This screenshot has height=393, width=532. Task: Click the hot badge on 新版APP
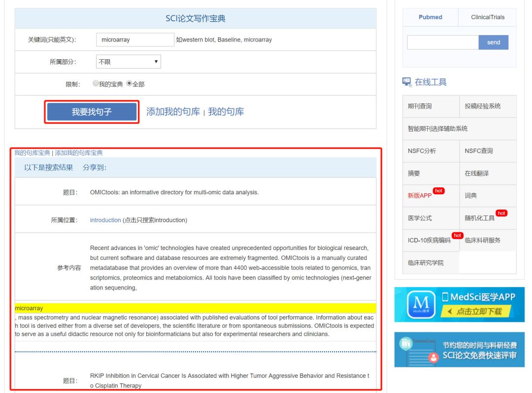coord(438,191)
